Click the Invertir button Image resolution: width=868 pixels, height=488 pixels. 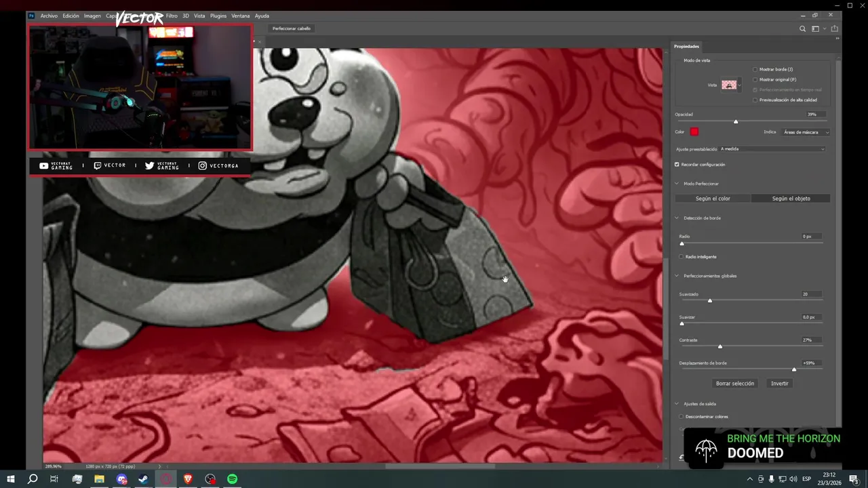point(780,384)
